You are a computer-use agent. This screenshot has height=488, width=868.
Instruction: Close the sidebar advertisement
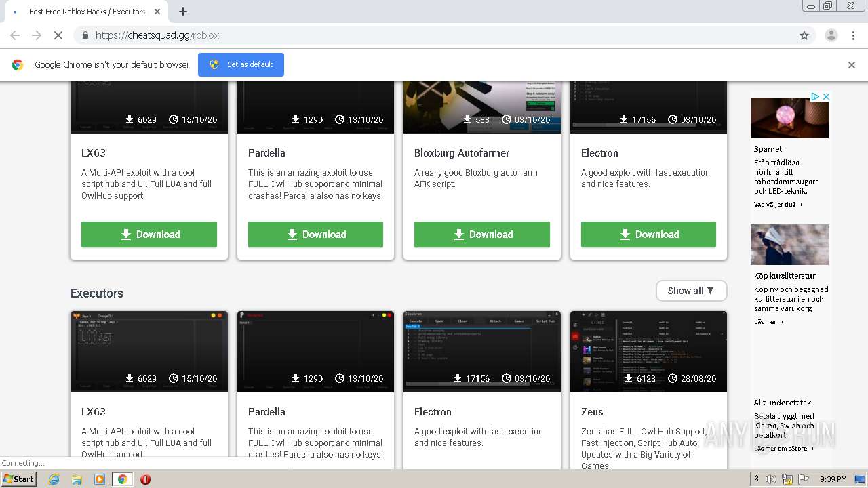(826, 97)
